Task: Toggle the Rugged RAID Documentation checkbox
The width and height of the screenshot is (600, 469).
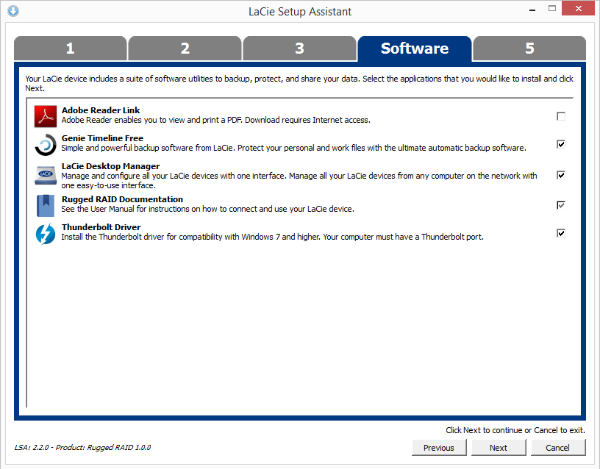Action: pos(561,205)
